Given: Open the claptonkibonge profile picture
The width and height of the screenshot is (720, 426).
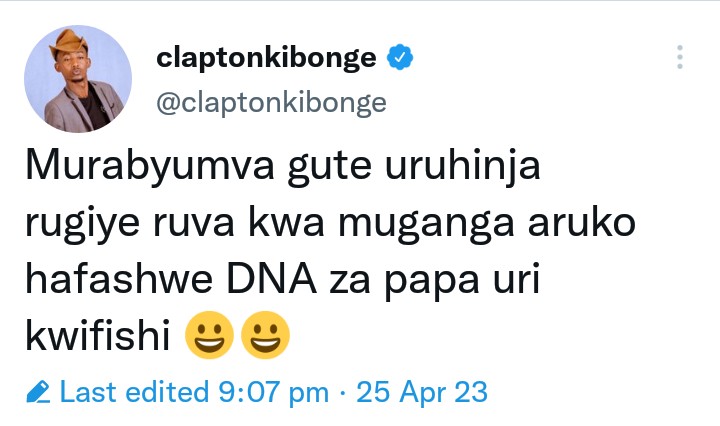Looking at the screenshot, I should coord(78,79).
